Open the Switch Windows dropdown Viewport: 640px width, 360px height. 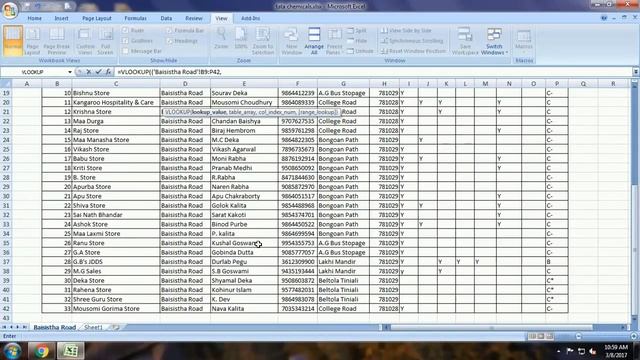pos(494,40)
